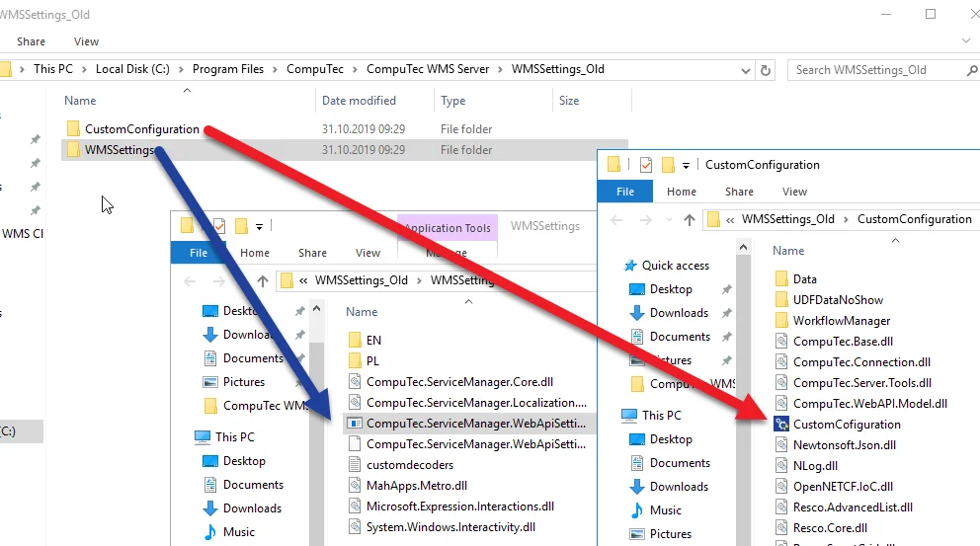Click Downloads icon in right navigation pane
Screen dimensions: 980x546
pyautogui.click(x=637, y=313)
